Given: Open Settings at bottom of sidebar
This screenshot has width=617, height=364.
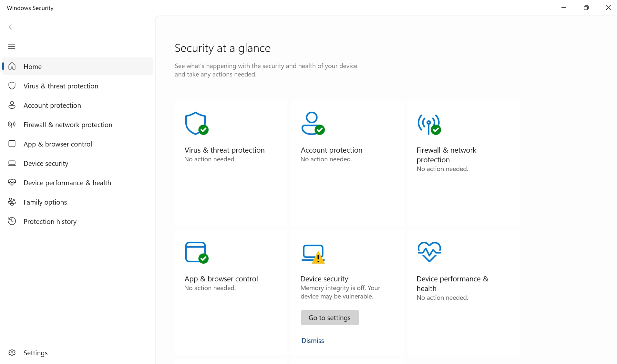Looking at the screenshot, I should [x=35, y=353].
